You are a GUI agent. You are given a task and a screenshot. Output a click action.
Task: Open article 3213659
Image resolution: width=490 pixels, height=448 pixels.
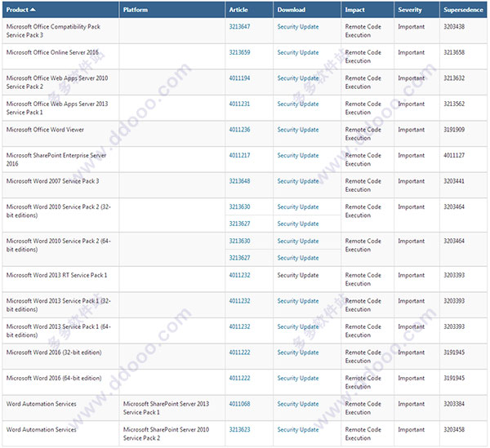click(239, 52)
